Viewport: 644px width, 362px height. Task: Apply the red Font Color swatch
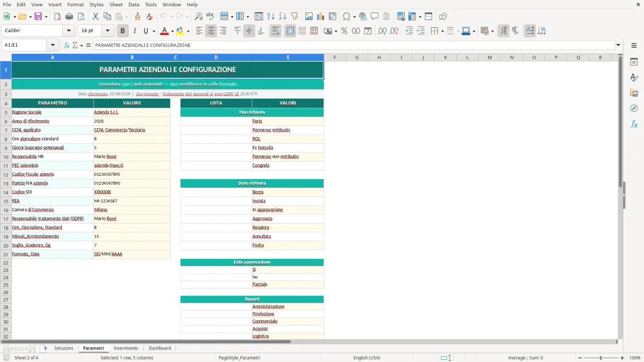[x=165, y=31]
